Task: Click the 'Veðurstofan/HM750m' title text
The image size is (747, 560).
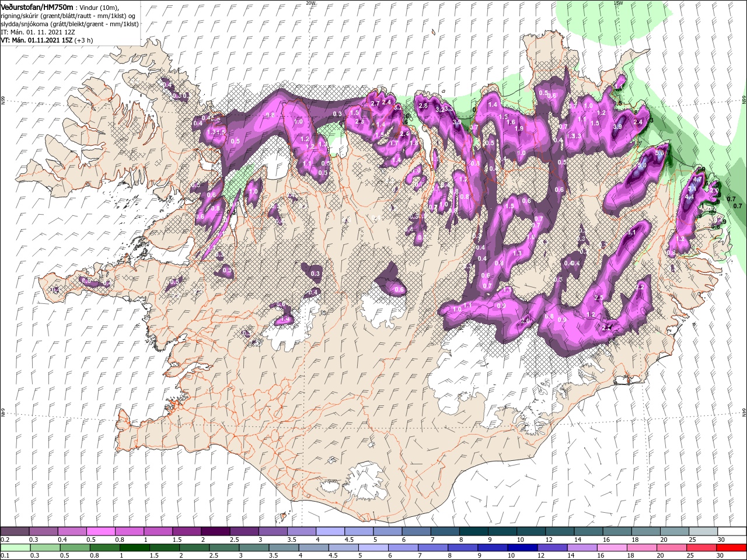Action: 37,6
